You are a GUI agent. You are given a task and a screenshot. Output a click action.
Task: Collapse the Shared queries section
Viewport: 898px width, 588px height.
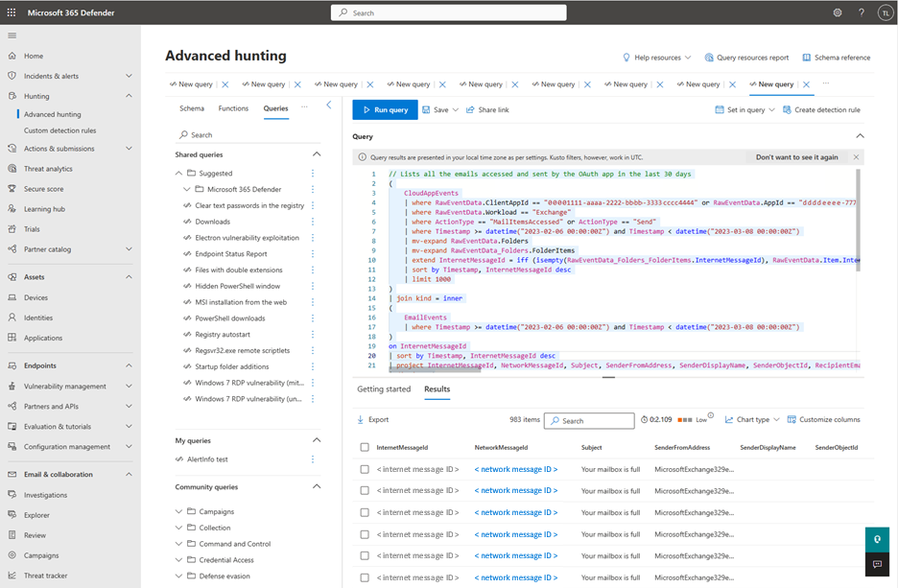click(x=317, y=154)
